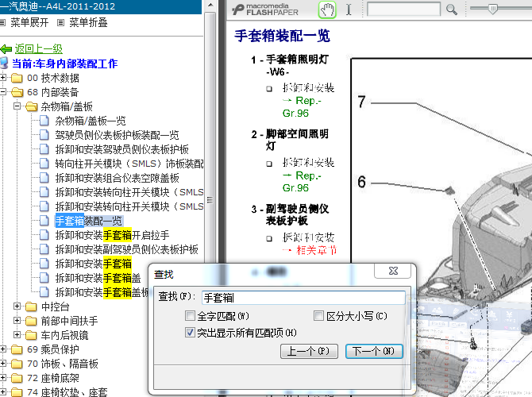Enable the 区分大小写 checkbox
Image resolution: width=532 pixels, height=397 pixels.
tap(319, 316)
